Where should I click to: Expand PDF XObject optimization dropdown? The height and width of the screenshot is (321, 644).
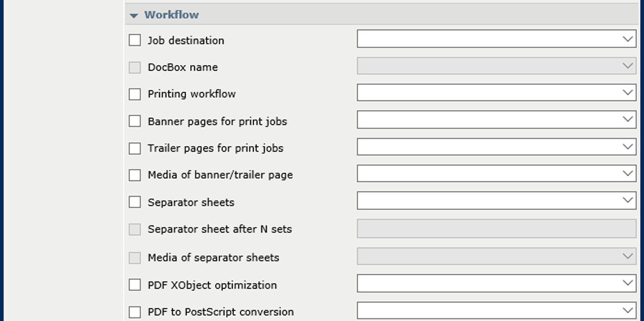(496, 284)
